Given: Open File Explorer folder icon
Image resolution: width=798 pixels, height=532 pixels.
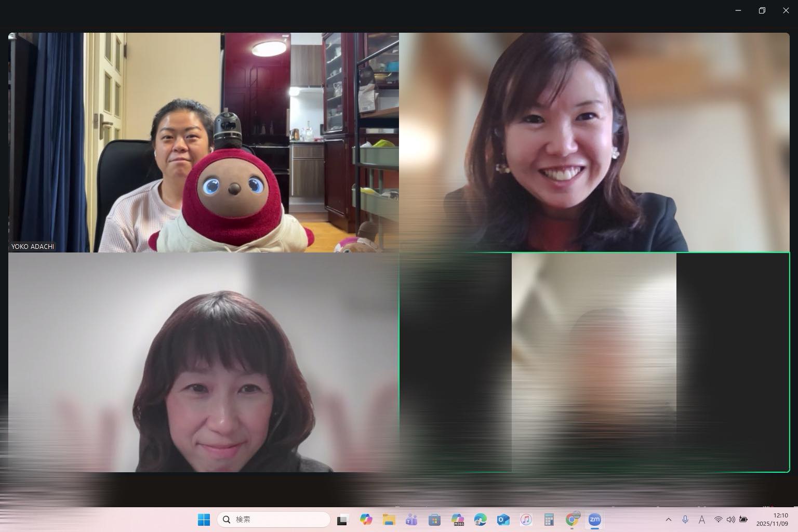Looking at the screenshot, I should pyautogui.click(x=389, y=520).
